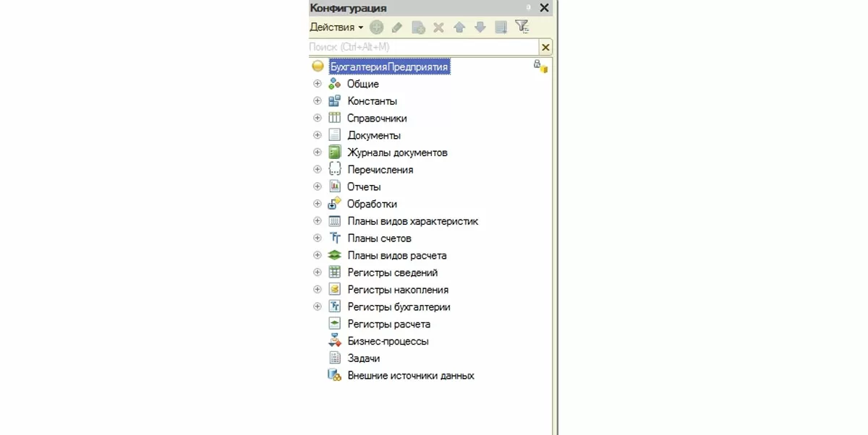Expand the Справочники branch

pyautogui.click(x=317, y=118)
